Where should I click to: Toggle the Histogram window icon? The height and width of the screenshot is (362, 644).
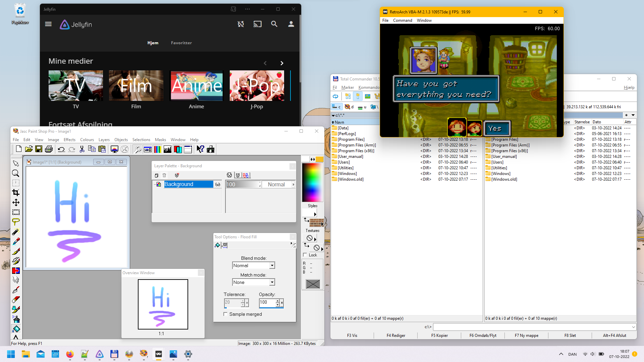coord(167,149)
